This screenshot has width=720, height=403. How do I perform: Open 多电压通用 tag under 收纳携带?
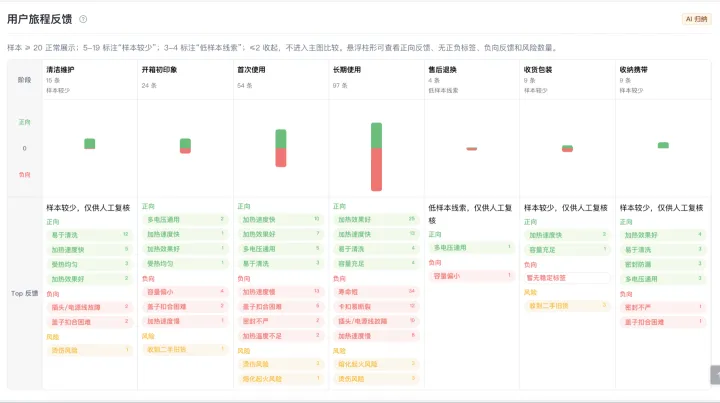click(663, 279)
